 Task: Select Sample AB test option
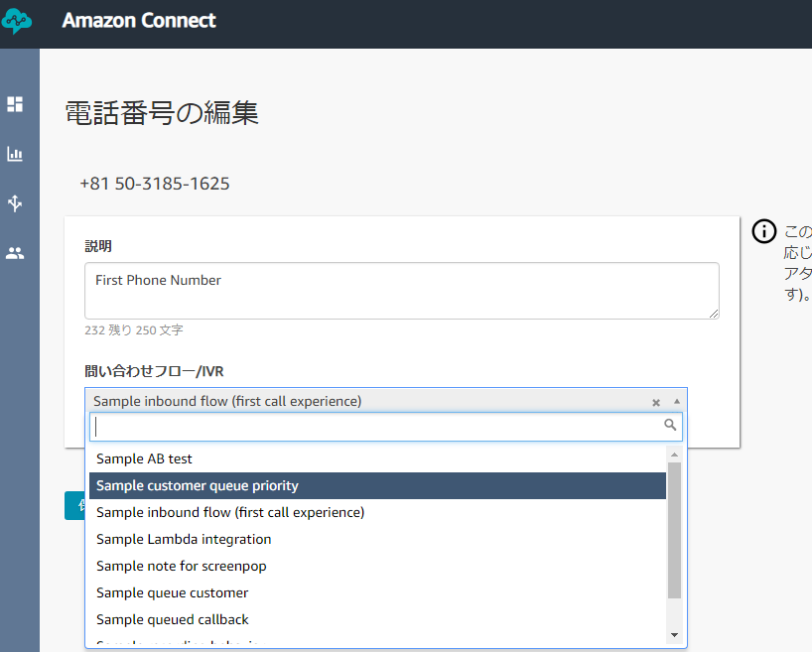[377, 458]
